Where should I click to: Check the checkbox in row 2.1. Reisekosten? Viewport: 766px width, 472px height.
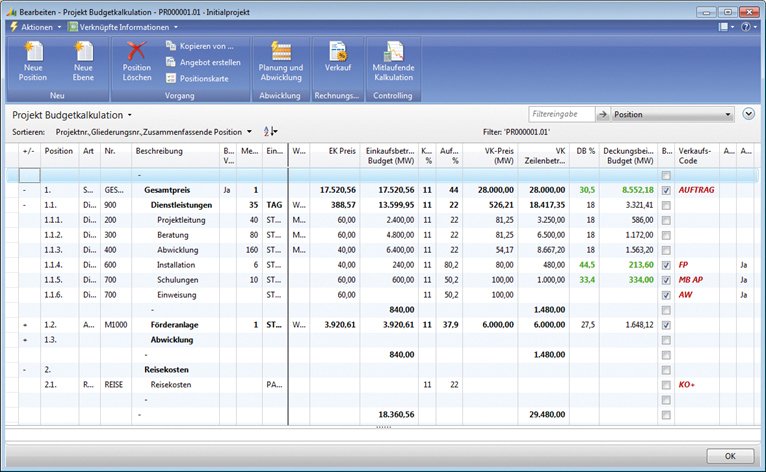click(666, 386)
